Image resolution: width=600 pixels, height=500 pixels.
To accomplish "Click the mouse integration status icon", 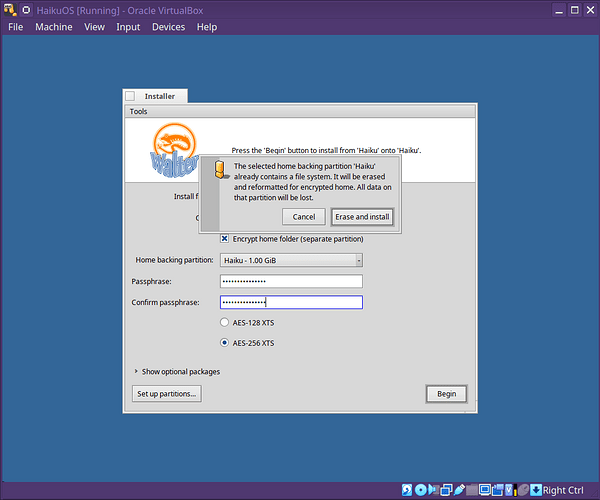I will point(524,490).
